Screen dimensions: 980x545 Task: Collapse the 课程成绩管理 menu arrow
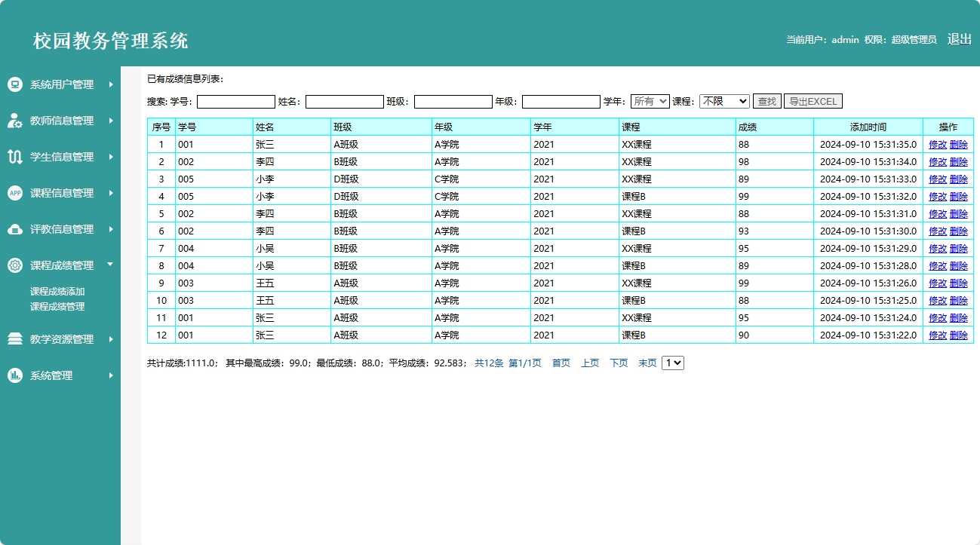(x=110, y=265)
